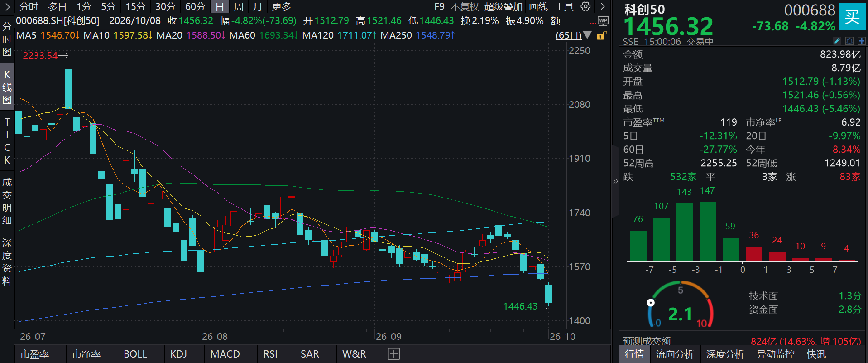Collapse right panel with double-arrow handle
Screen dimensions: 868x363
pyautogui.click(x=615, y=181)
